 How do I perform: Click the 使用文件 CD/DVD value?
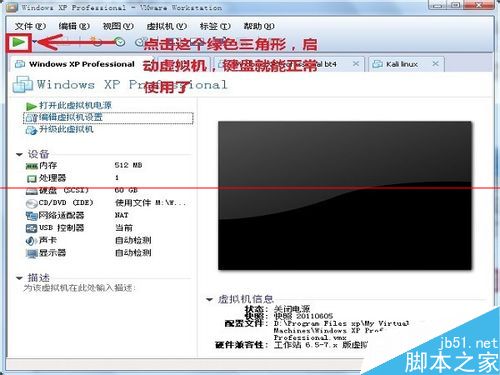(151, 203)
